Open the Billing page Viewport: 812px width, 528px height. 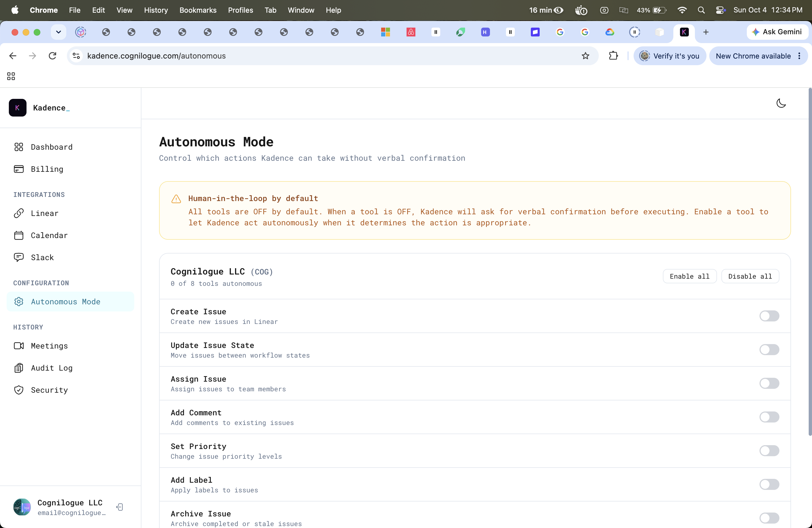(x=70, y=169)
